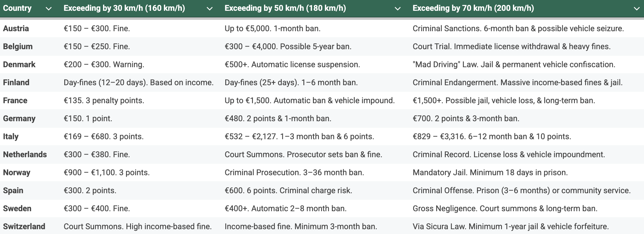Click the Belgium country cell
644x234 pixels.
[x=18, y=46]
